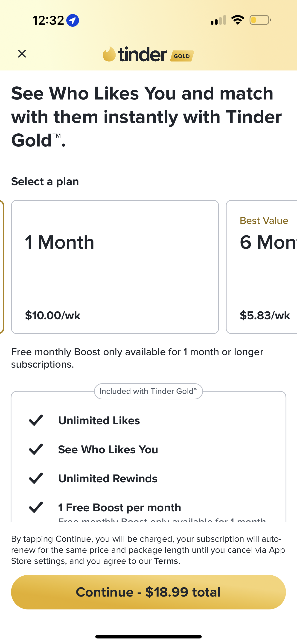This screenshot has height=644, width=297.
Task: Tap the location arrow status icon
Action: click(x=73, y=20)
